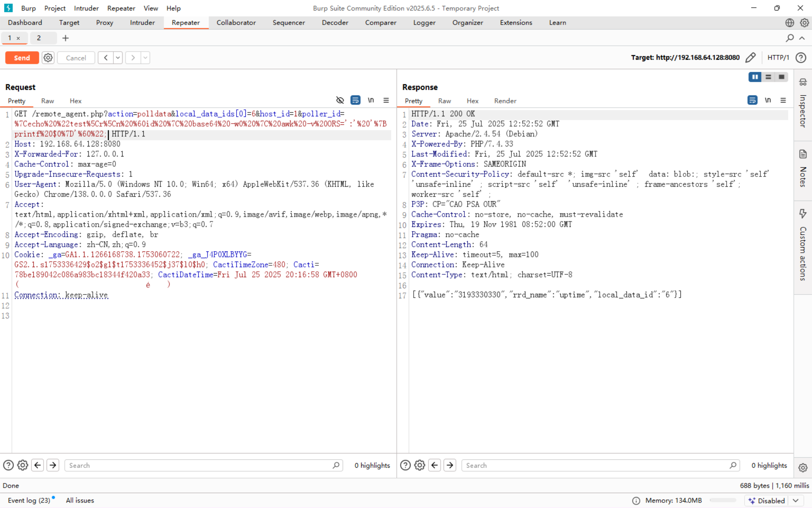Select combined tabbed layout view
Viewport: 812px width, 508px height.
[x=782, y=77]
